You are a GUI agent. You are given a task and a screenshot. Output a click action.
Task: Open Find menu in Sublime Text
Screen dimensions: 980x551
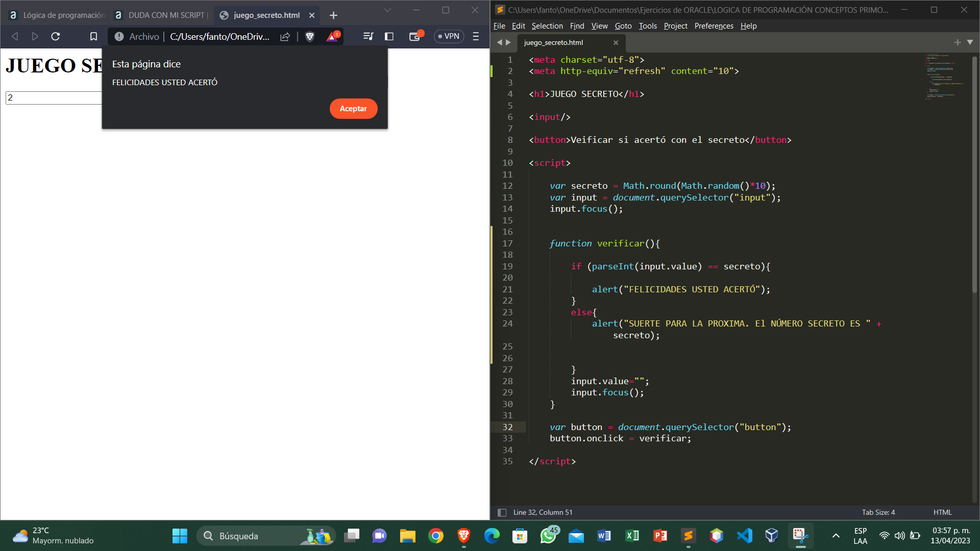click(x=577, y=26)
